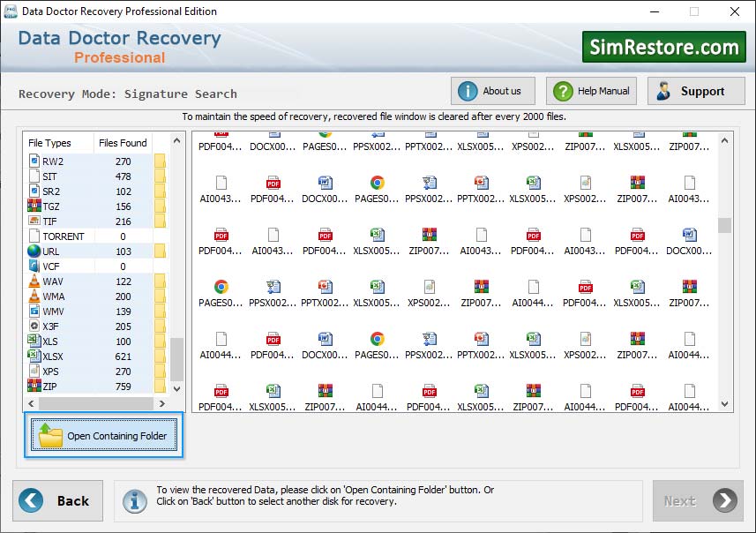The image size is (756, 533).
Task: Select the ZIP archive type icon
Action: tap(34, 386)
